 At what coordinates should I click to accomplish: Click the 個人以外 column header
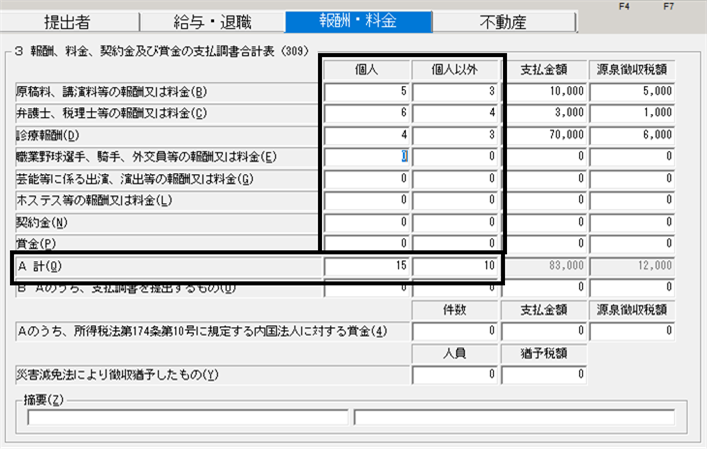pos(454,70)
